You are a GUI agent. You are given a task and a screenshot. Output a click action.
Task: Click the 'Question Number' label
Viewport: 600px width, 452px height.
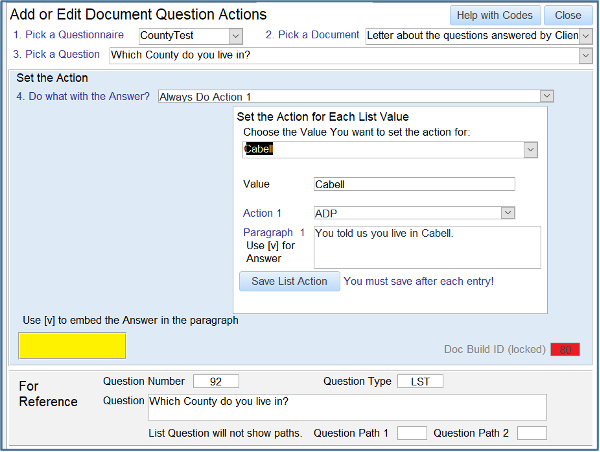coord(144,382)
